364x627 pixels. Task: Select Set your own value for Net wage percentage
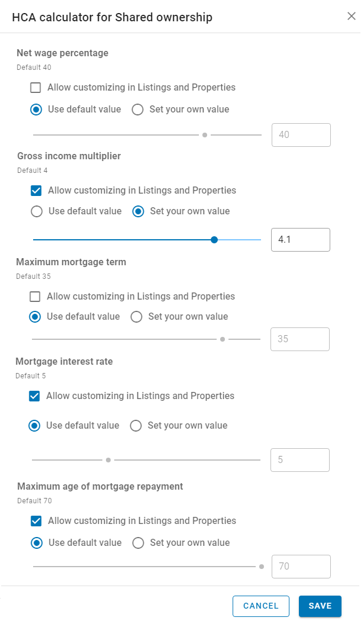tap(137, 110)
